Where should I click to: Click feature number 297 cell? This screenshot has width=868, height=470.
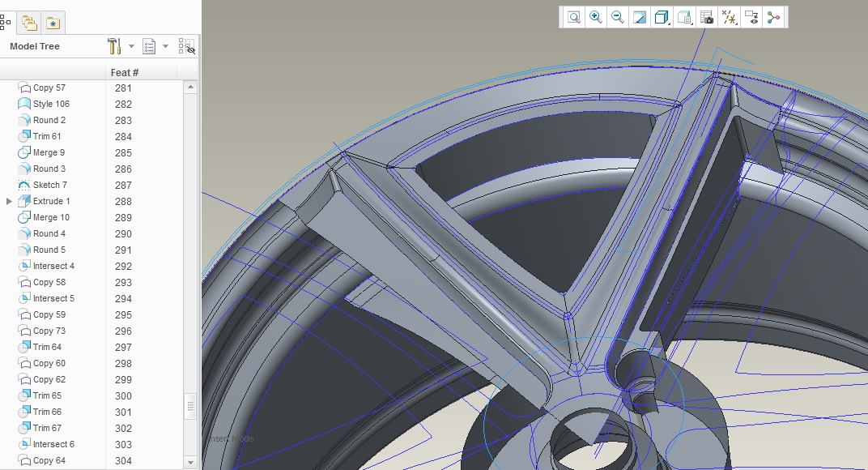pyautogui.click(x=123, y=347)
